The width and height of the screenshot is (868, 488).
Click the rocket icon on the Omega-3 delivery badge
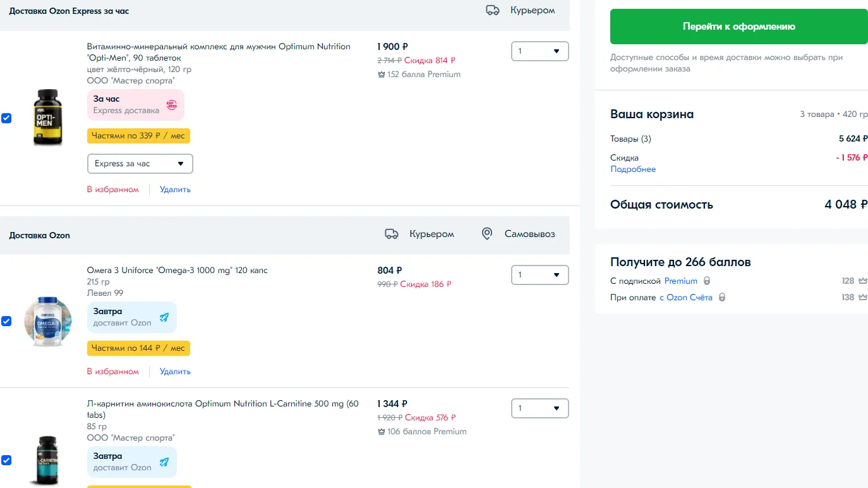coord(164,317)
